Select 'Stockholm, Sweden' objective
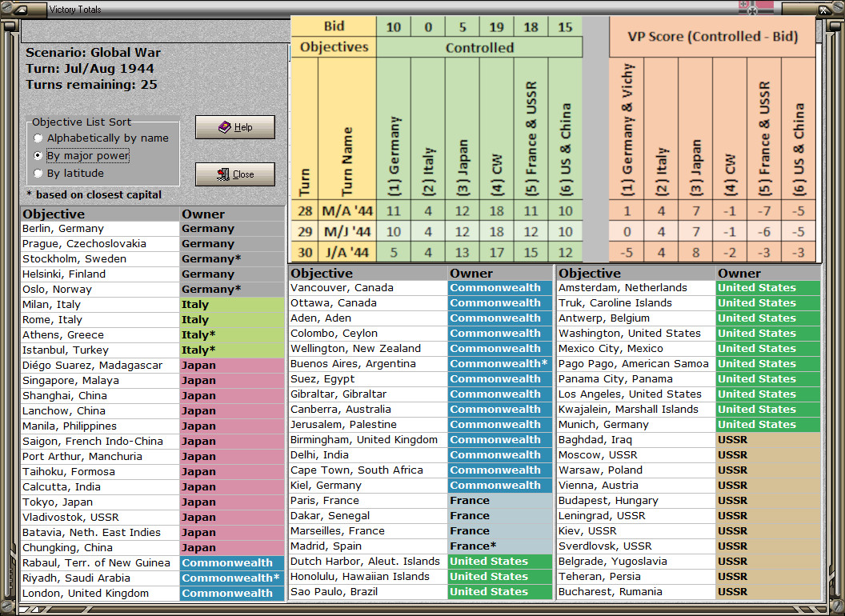This screenshot has width=845, height=616. 100,258
